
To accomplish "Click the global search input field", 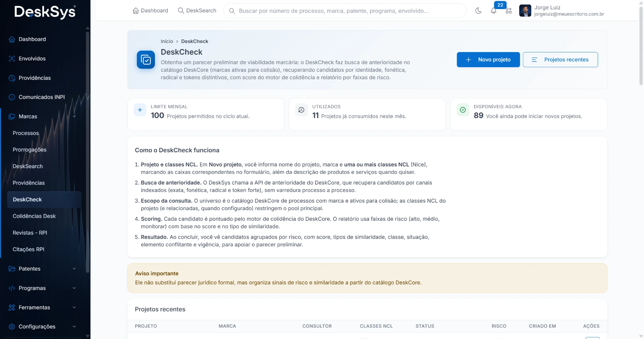I will [x=345, y=11].
